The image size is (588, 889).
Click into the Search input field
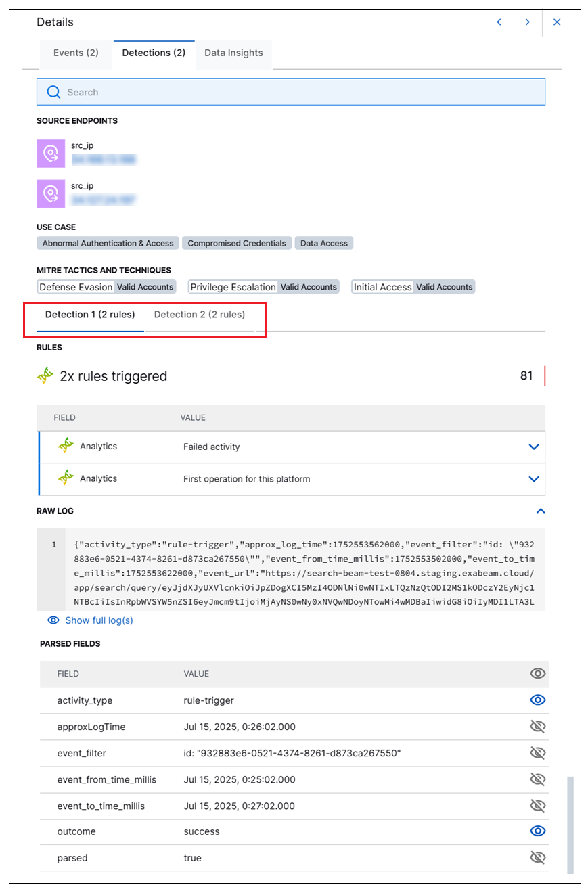291,92
